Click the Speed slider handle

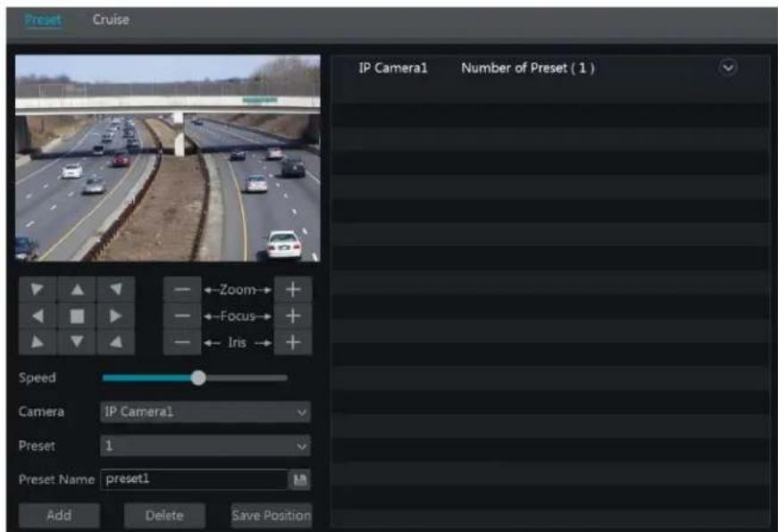click(198, 378)
